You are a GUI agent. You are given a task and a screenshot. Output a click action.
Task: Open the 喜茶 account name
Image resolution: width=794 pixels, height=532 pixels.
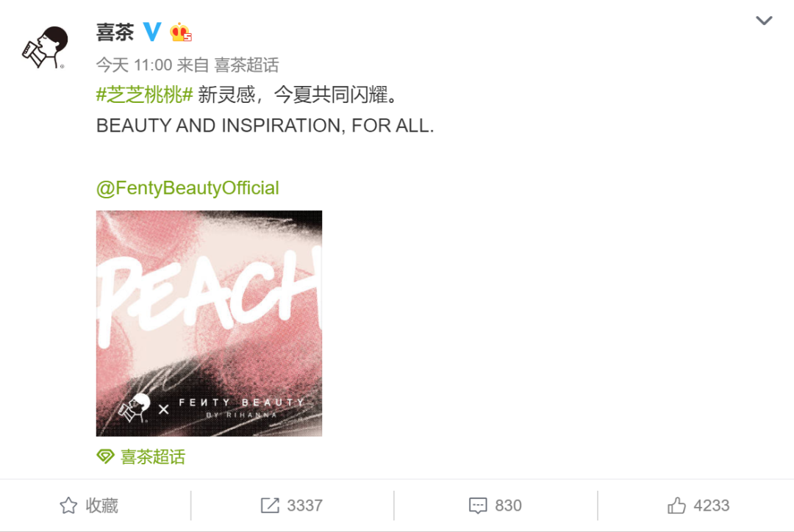115,32
